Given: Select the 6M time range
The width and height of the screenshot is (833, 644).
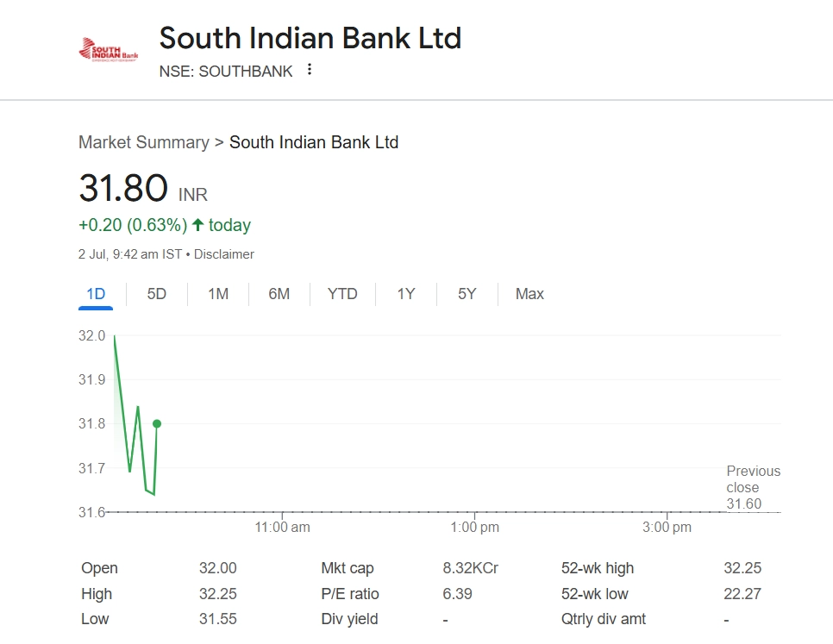Looking at the screenshot, I should click(x=279, y=294).
